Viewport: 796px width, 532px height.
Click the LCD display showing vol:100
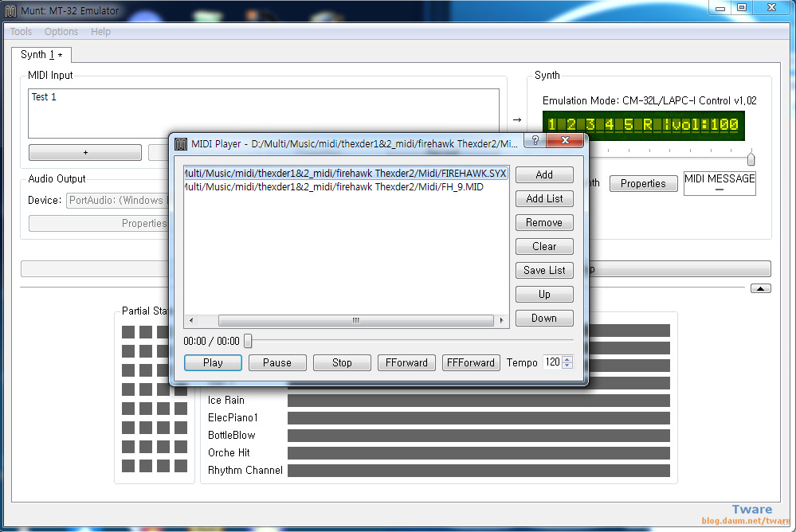(644, 125)
